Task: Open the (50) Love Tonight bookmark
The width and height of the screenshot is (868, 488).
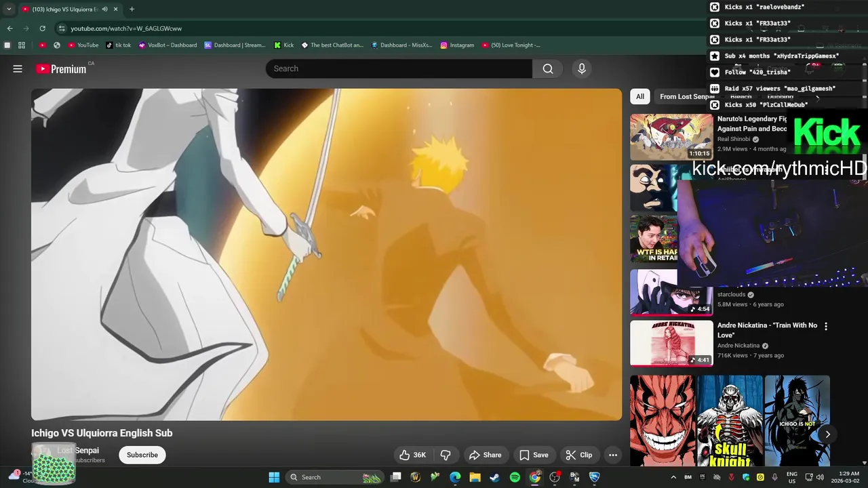Action: 511,45
